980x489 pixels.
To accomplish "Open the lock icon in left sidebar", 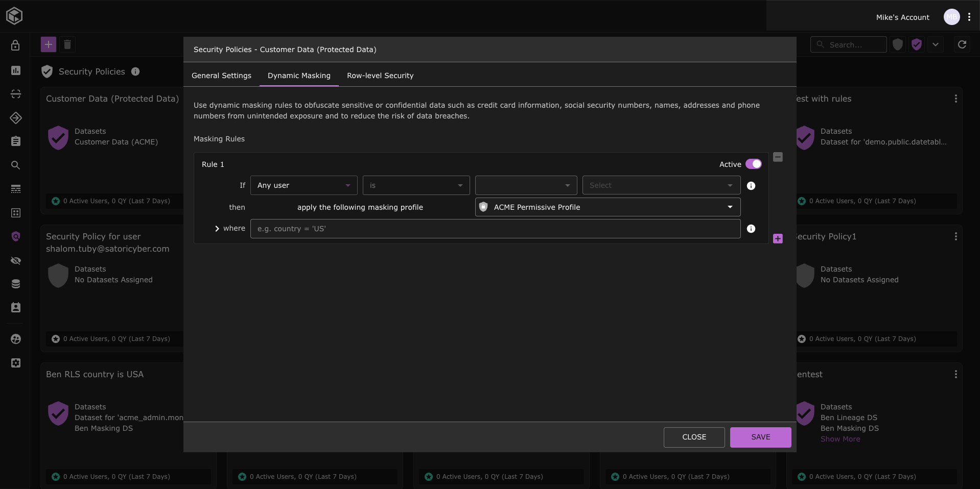I will click(x=16, y=45).
